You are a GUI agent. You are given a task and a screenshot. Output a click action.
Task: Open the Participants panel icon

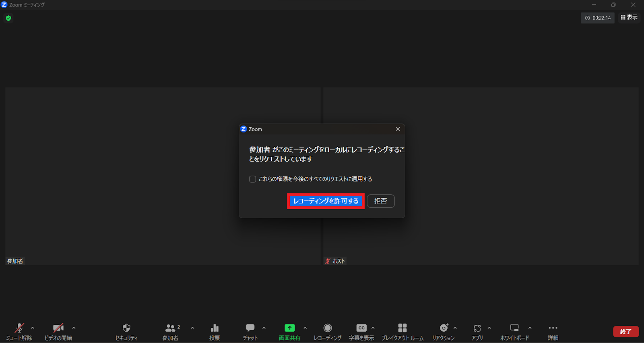(171, 328)
